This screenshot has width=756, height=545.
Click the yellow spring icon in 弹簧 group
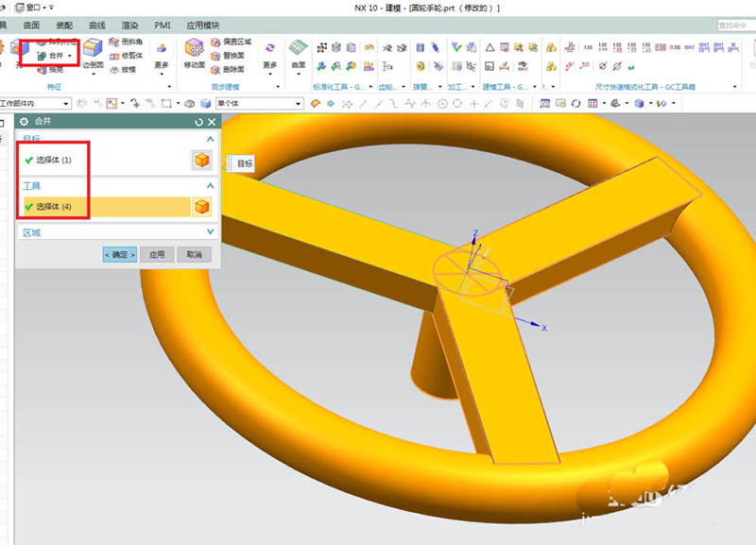421,66
